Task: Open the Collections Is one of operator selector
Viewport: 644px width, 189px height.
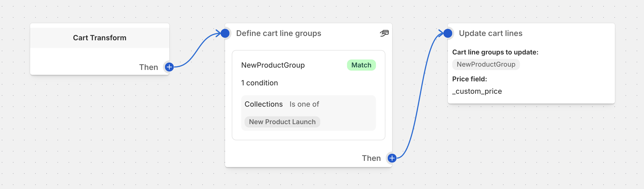Action: point(304,104)
